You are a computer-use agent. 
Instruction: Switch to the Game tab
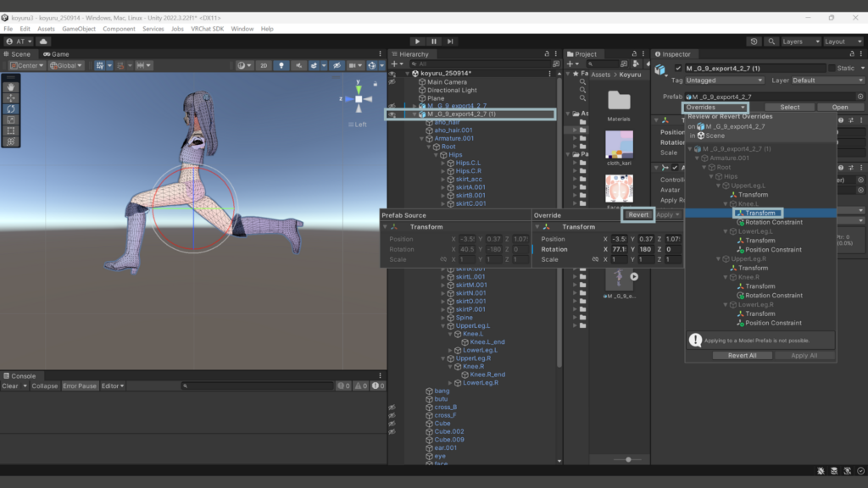(58, 53)
